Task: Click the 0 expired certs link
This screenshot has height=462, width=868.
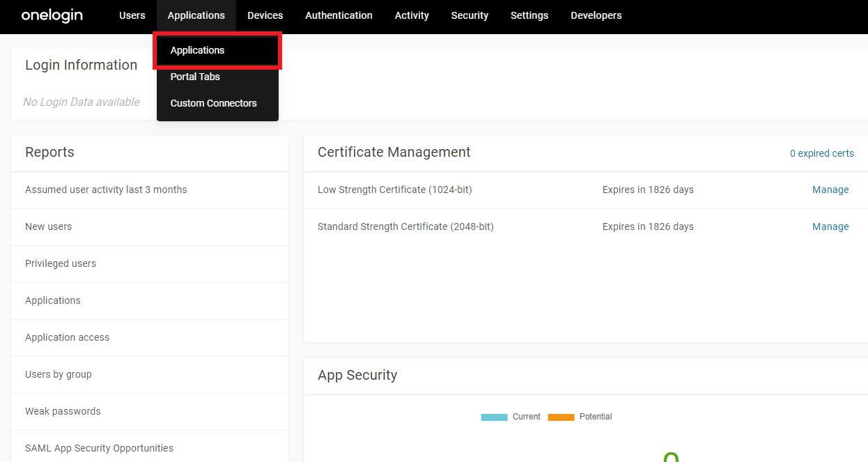Action: pos(822,153)
